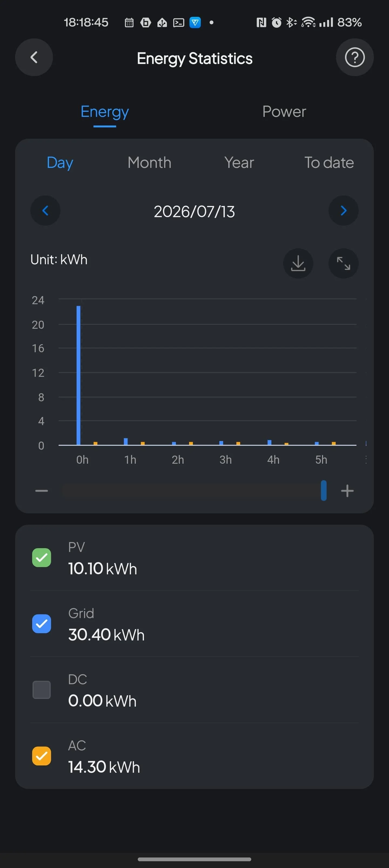Tap the alarm clock status icon
Viewport: 389px width, 868px height.
pos(276,23)
